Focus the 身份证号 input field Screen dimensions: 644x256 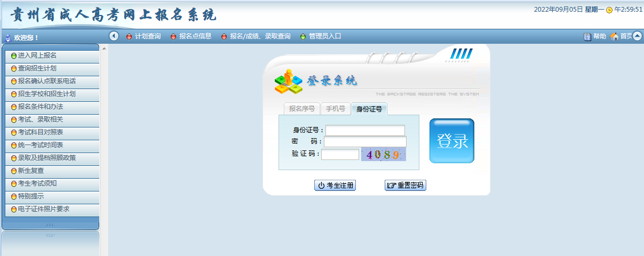click(365, 130)
